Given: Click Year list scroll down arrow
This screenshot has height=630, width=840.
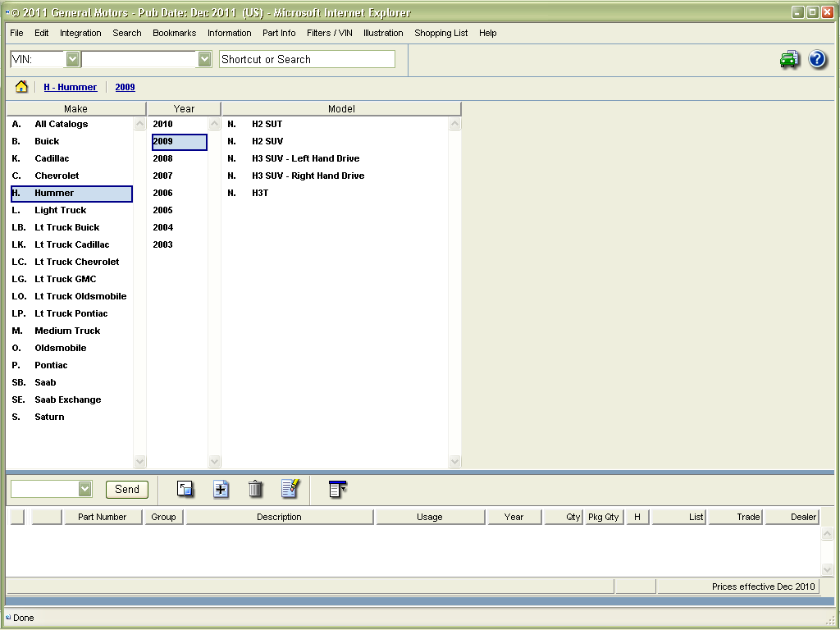Looking at the screenshot, I should point(214,461).
